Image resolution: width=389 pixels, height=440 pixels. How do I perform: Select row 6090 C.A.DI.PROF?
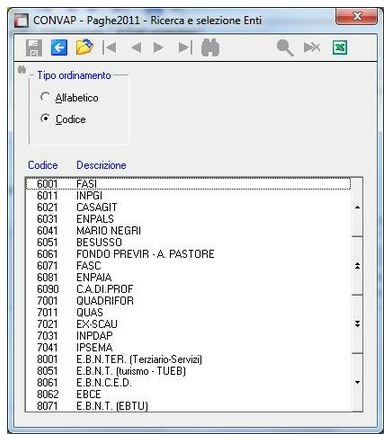188,289
